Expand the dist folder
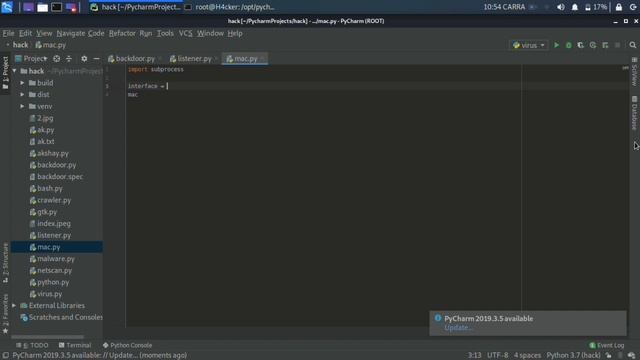The height and width of the screenshot is (360, 640). pos(22,95)
